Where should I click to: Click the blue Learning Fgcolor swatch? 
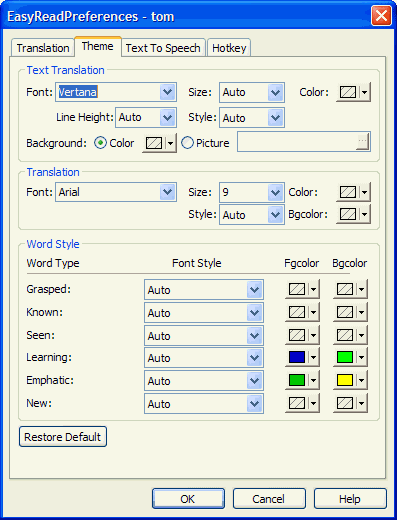(x=297, y=357)
